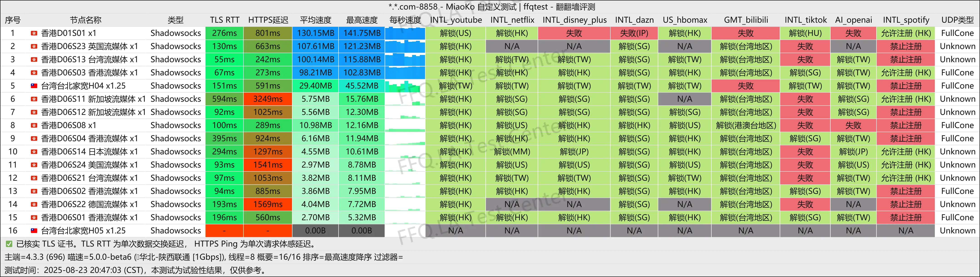Screen dimensions: 980x277
Task: Click the speed graph for 台湾台北家宽H04
Action: coord(405,86)
